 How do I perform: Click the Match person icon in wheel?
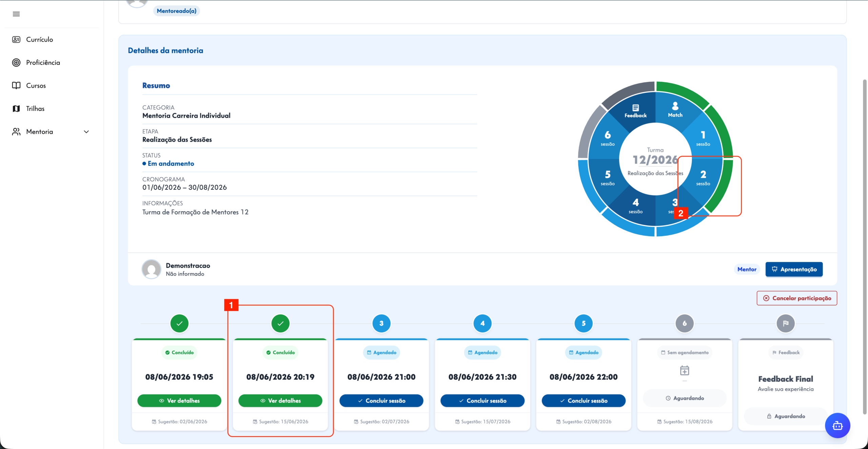coord(675,106)
